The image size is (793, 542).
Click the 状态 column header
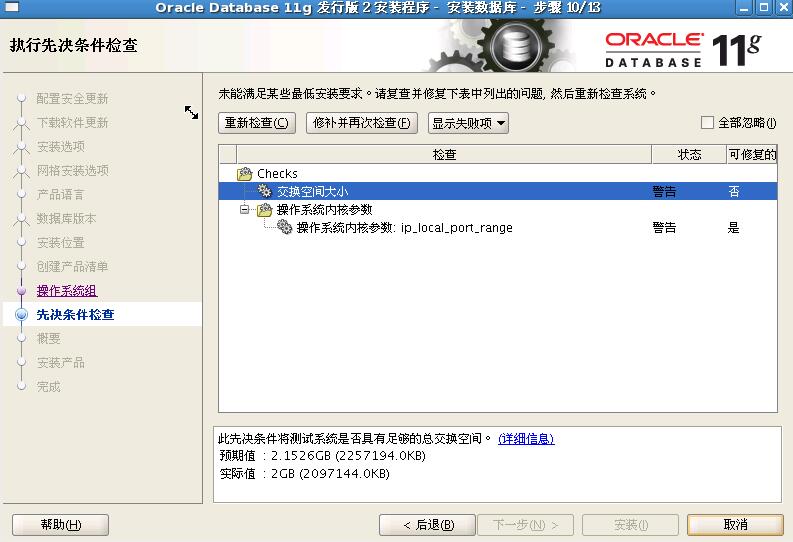(x=689, y=154)
